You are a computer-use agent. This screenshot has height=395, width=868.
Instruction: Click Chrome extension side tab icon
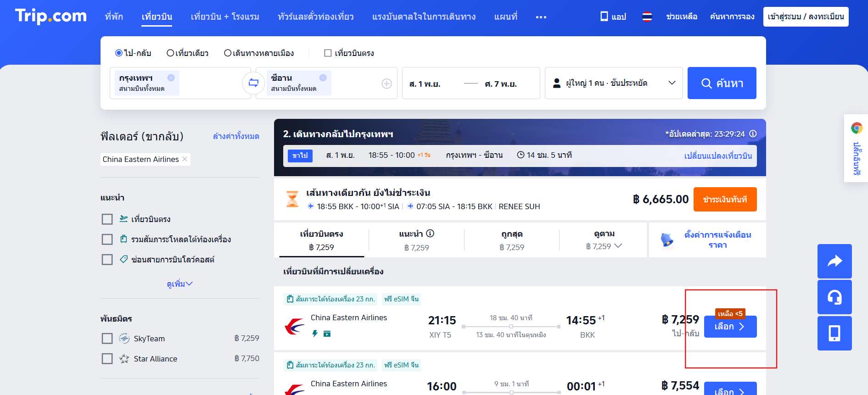pyautogui.click(x=857, y=128)
